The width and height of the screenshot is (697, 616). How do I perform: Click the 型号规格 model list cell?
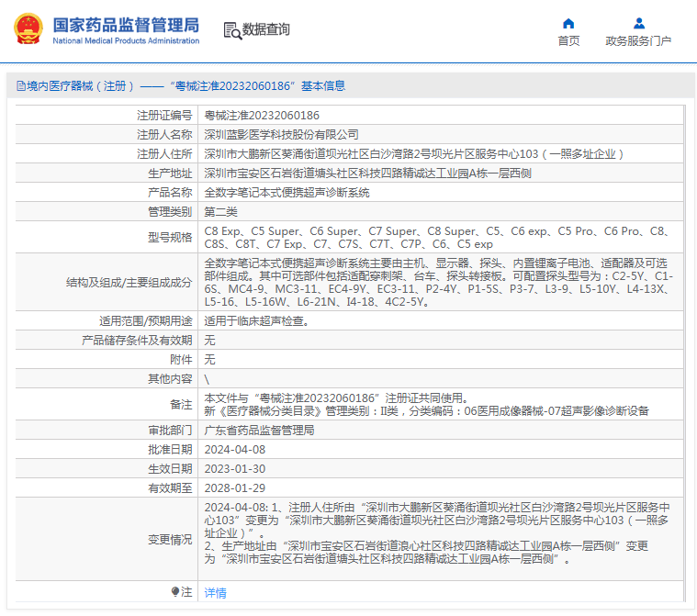[x=440, y=238]
